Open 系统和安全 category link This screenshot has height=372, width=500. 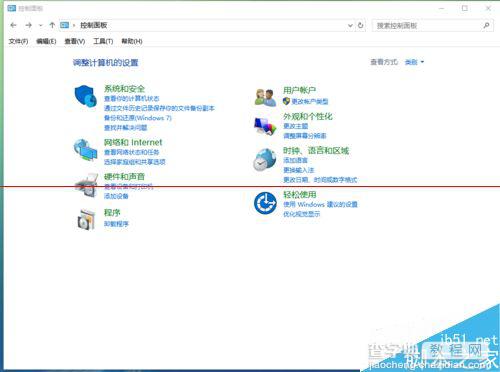[124, 89]
